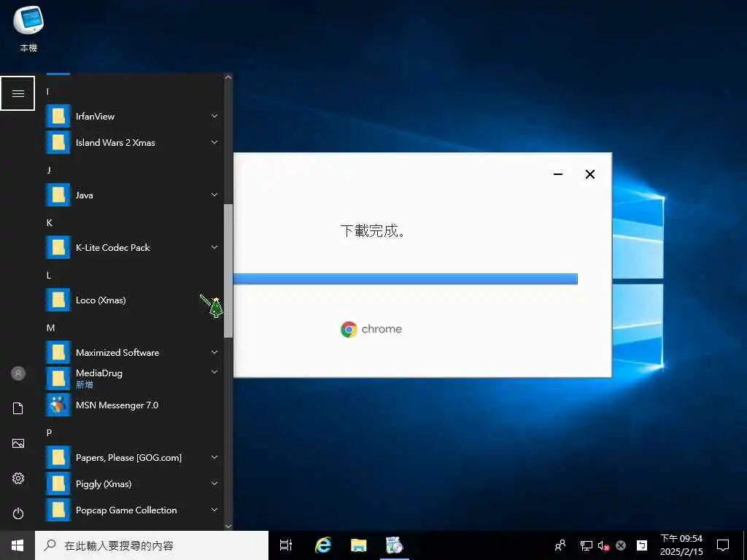This screenshot has width=747, height=560.
Task: Click the Windows Start button
Action: (18, 545)
